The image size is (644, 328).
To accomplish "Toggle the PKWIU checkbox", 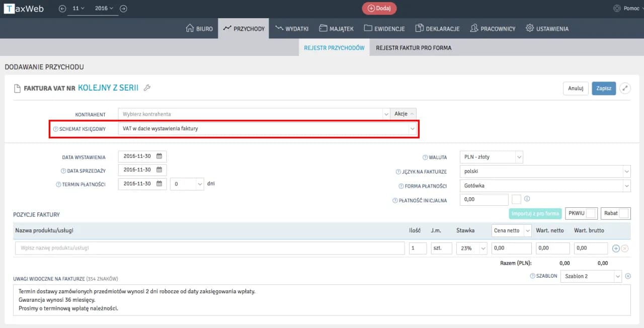I will pyautogui.click(x=591, y=213).
